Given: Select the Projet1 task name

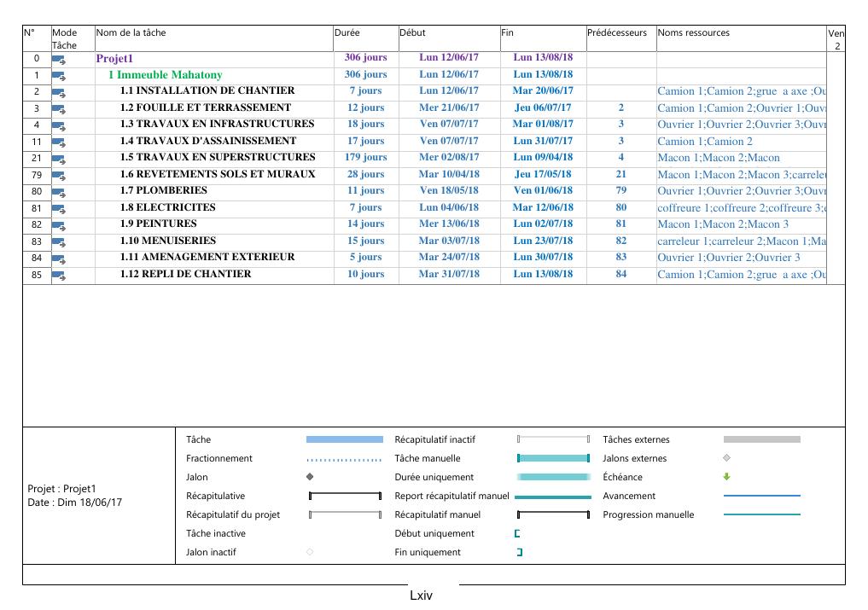Looking at the screenshot, I should coord(115,59).
